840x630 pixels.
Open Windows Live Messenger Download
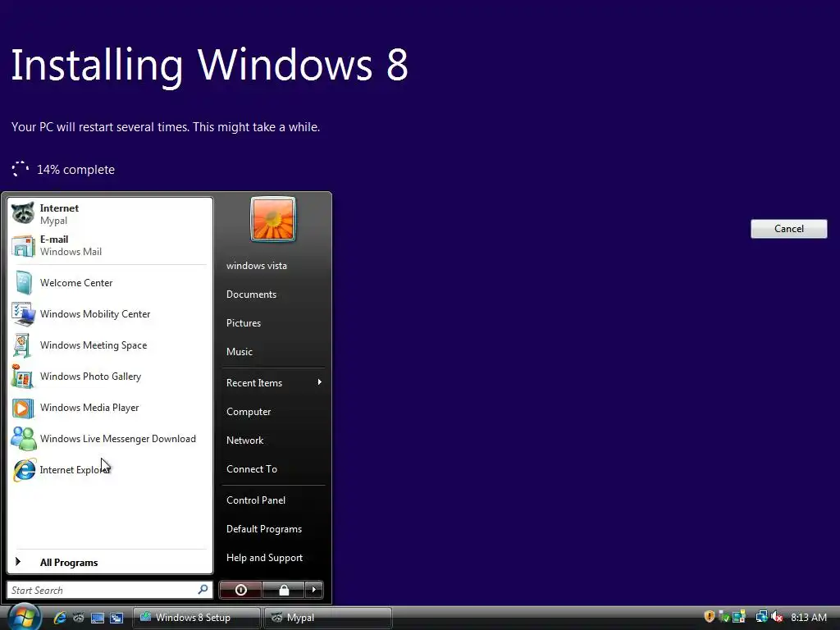pos(110,439)
